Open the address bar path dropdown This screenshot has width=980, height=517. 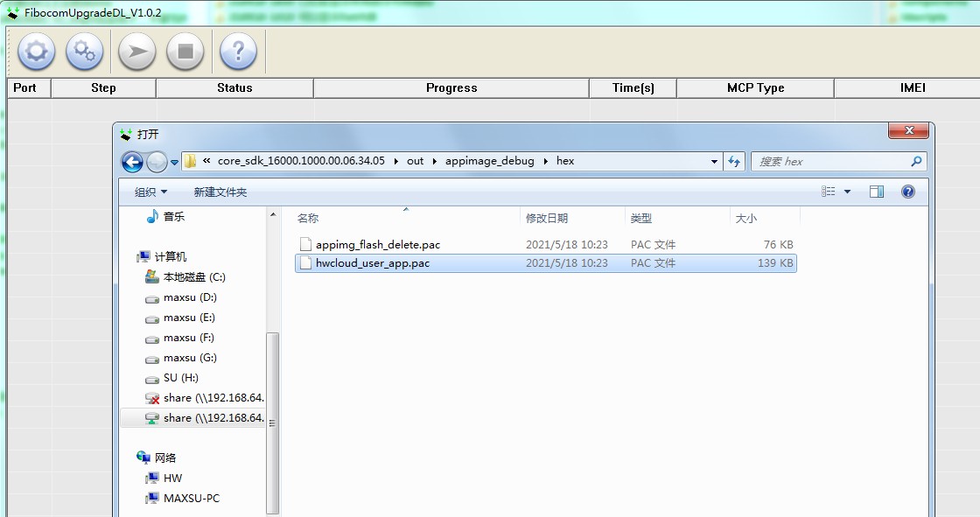[714, 161]
